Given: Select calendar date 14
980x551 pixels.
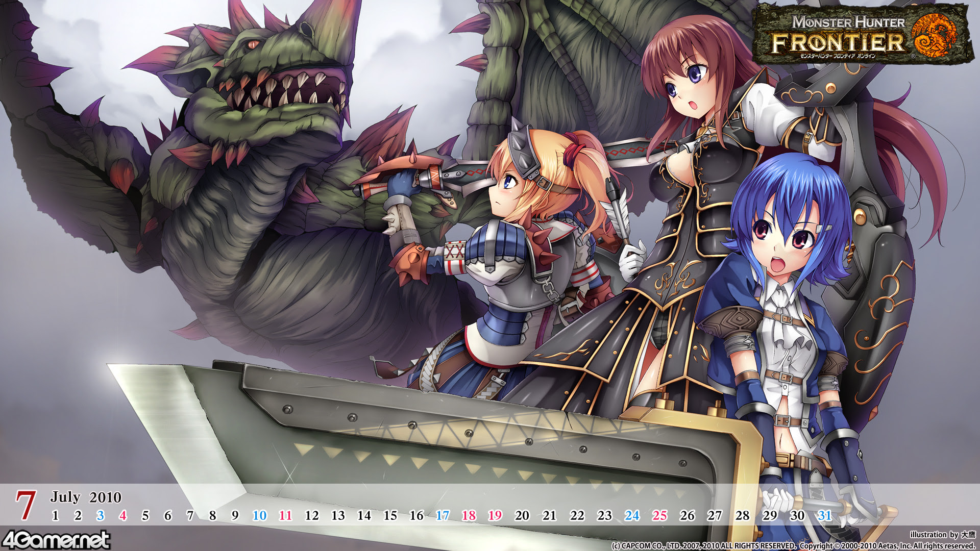Looking at the screenshot, I should tap(364, 515).
